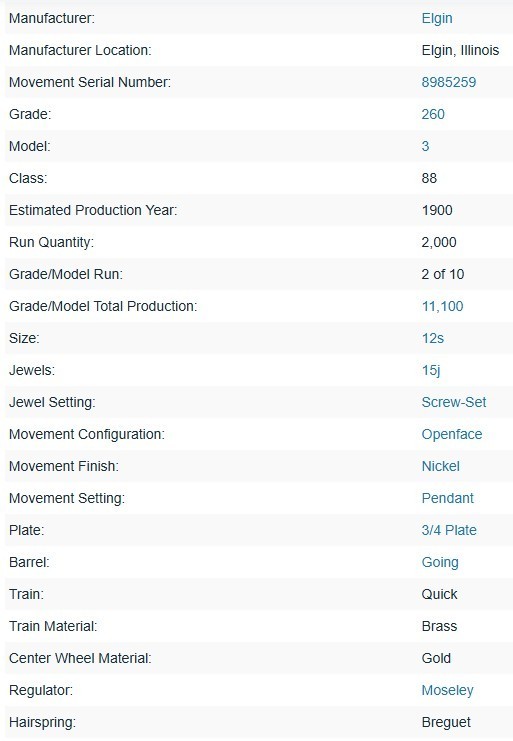Open the Openface configuration link
Image resolution: width=513 pixels, height=741 pixels.
click(x=452, y=434)
